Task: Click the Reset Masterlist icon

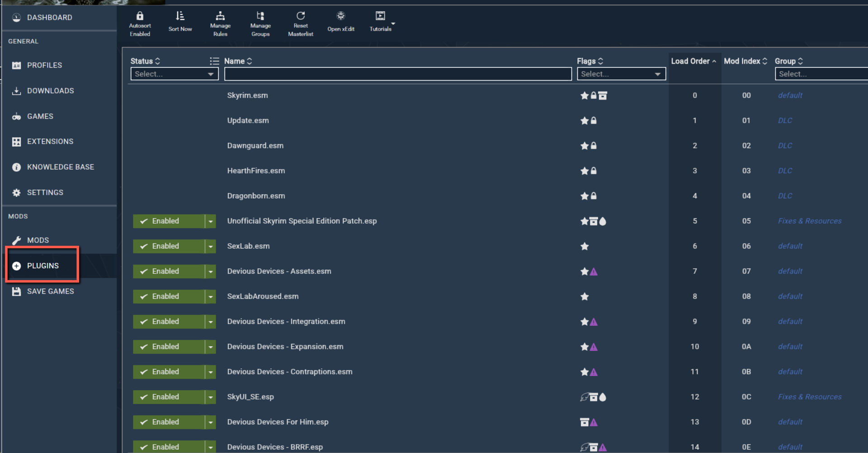Action: [x=301, y=16]
